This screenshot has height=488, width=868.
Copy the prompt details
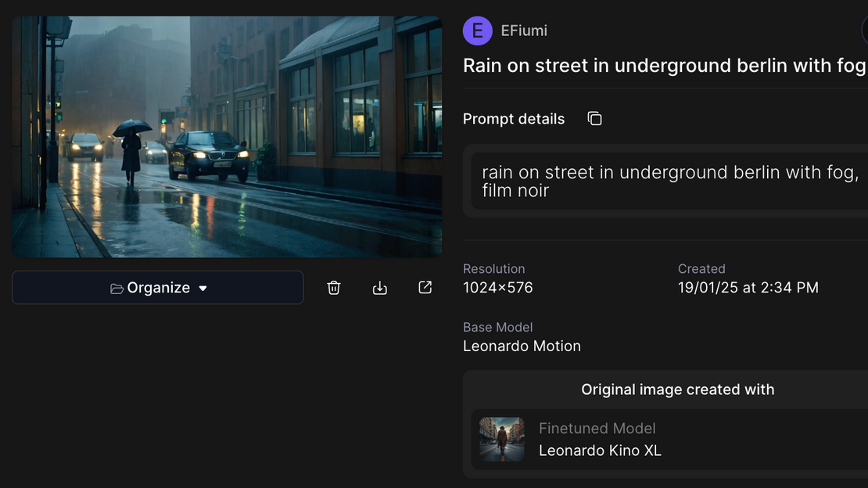[x=594, y=117]
